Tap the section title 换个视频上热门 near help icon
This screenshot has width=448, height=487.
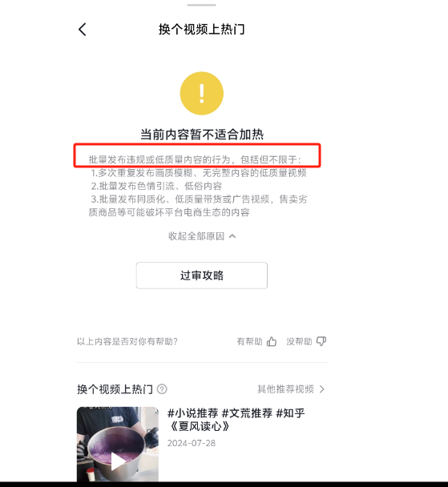pos(115,389)
